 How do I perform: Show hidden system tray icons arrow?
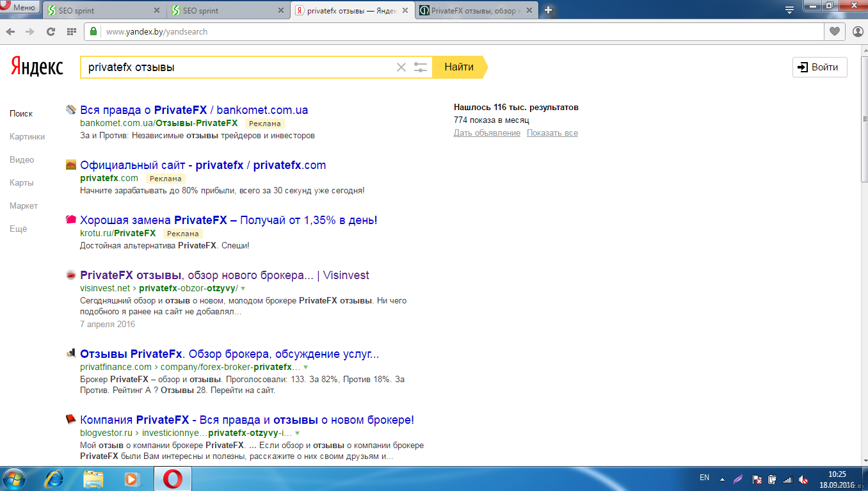pos(723,479)
